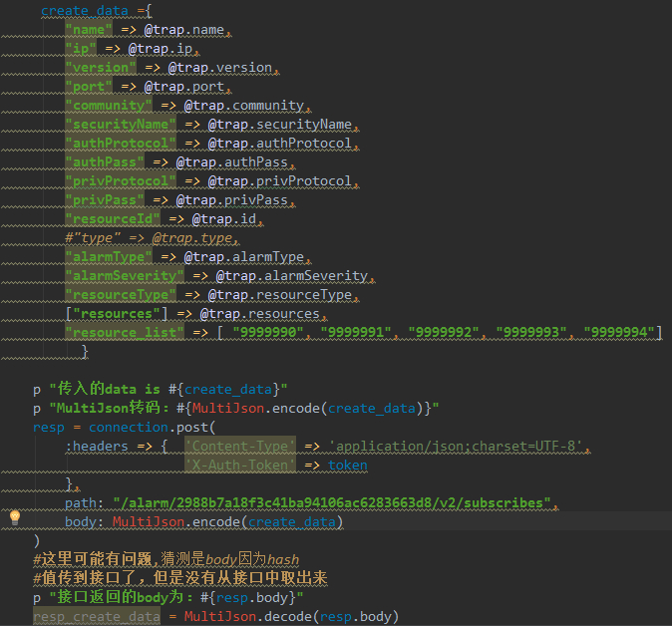Click the path: keyword argument
The height and width of the screenshot is (626, 672).
click(84, 503)
